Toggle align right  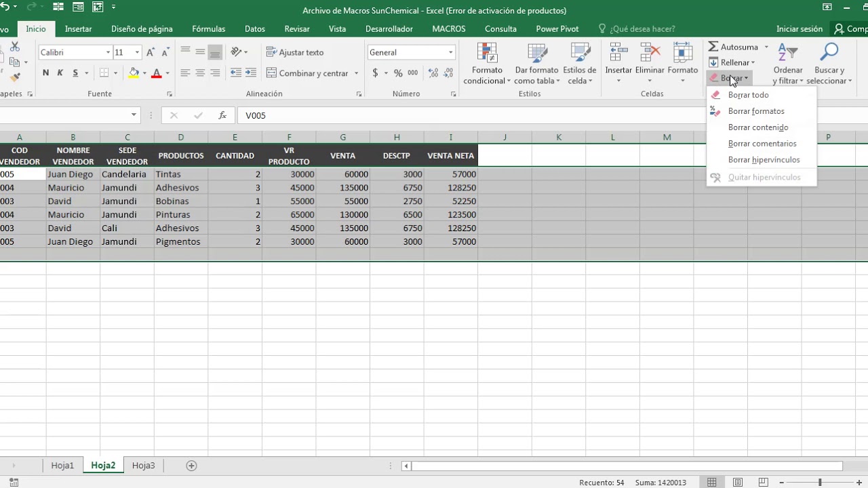point(215,73)
